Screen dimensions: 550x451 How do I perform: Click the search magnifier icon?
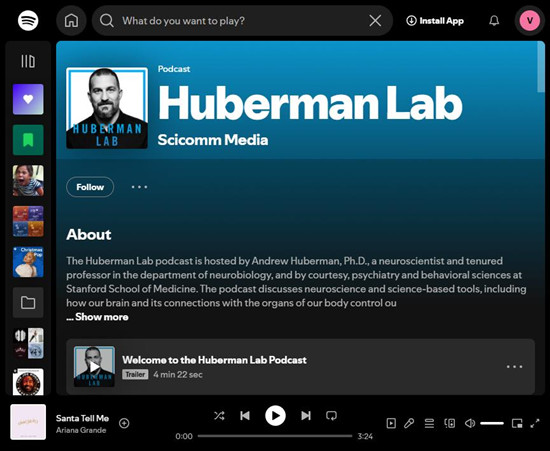coord(107,21)
